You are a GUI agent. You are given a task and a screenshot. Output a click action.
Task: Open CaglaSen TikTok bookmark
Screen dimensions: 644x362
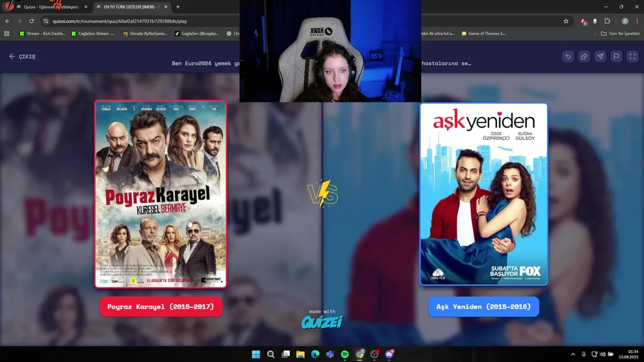196,34
